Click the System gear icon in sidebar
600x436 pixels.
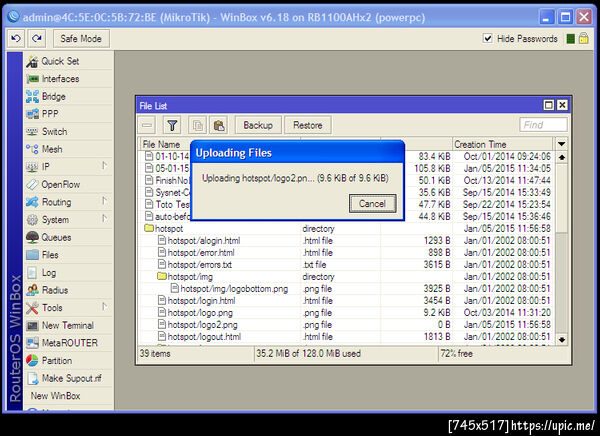point(33,220)
